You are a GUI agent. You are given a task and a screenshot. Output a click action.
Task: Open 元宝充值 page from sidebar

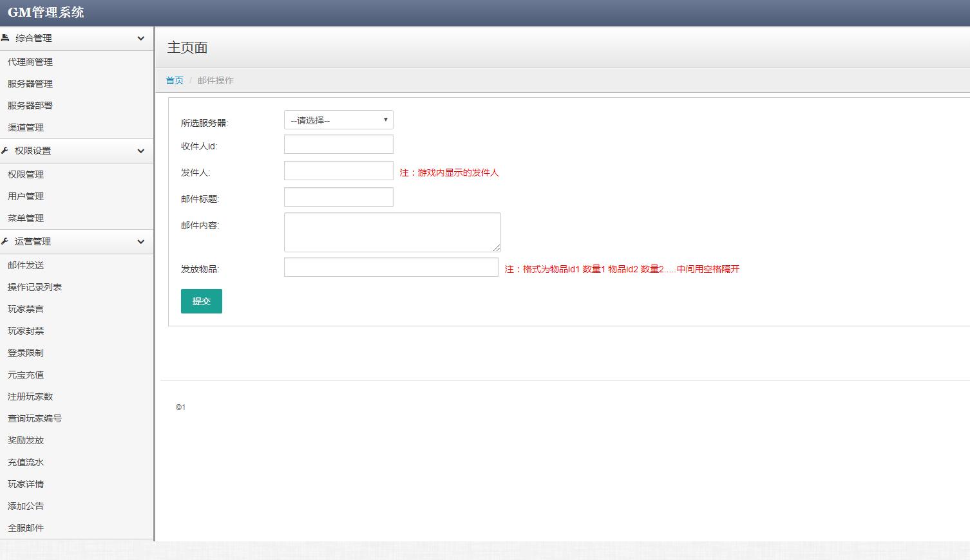tap(26, 375)
